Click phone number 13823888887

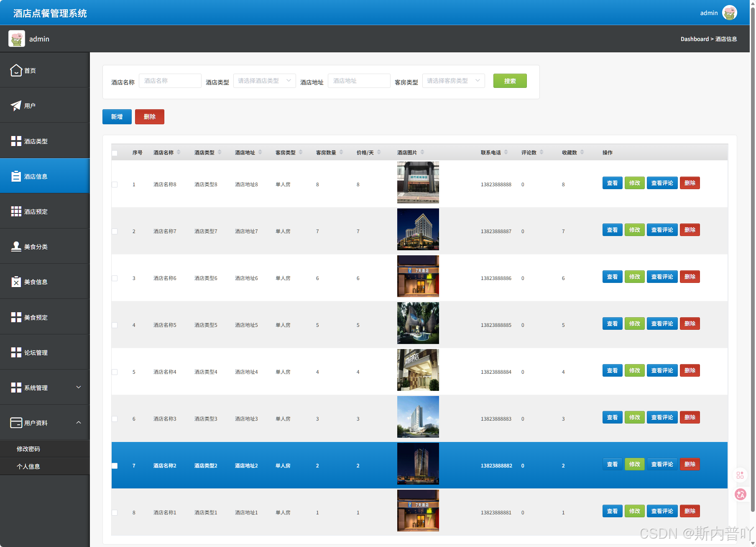(x=496, y=231)
